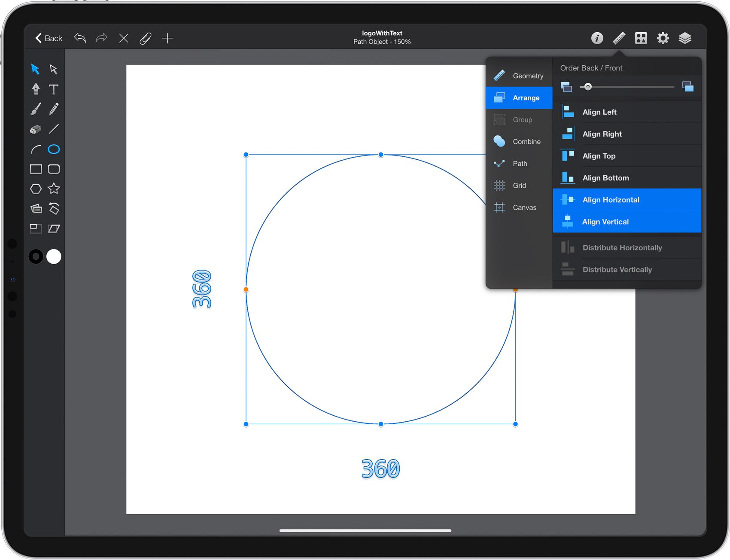Open the Settings gear
The image size is (730, 560).
pos(663,38)
